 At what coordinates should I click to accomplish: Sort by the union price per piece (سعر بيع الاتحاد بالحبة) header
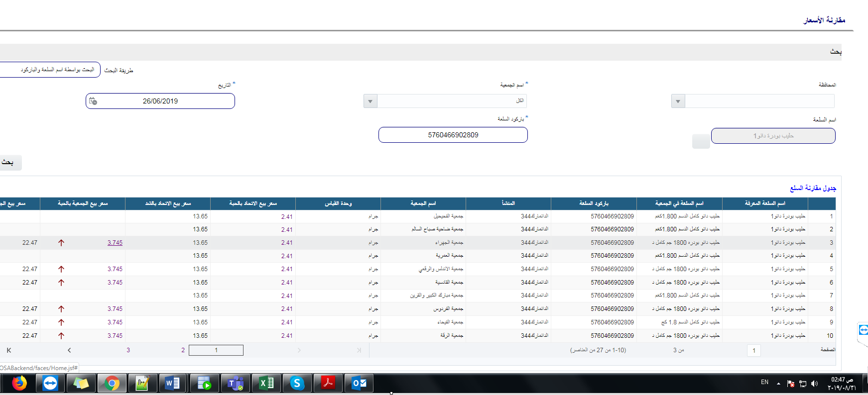[x=253, y=203]
